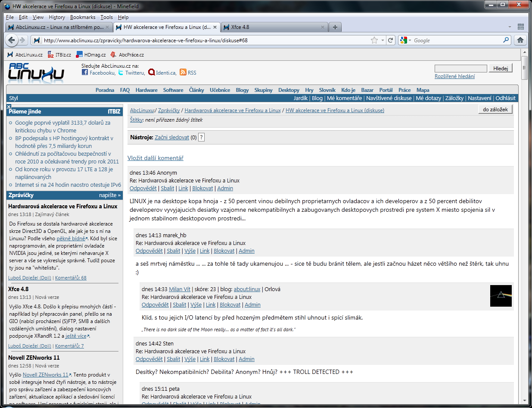
Task: Click the Facebook icon in header
Action: [x=85, y=72]
